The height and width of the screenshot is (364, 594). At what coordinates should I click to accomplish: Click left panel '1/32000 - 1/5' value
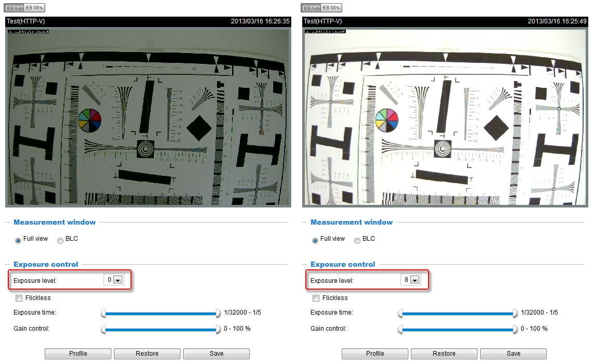(x=242, y=313)
